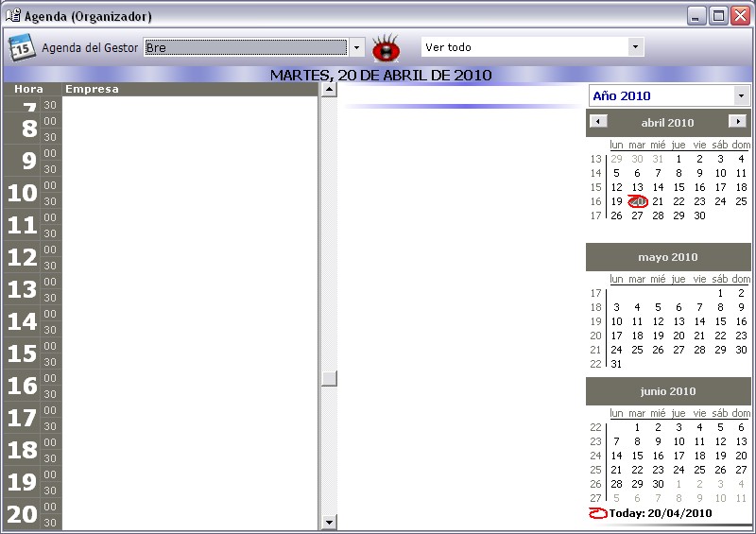Click the calendar icon beside Agenda del Gestor
756x534 pixels.
tap(22, 47)
